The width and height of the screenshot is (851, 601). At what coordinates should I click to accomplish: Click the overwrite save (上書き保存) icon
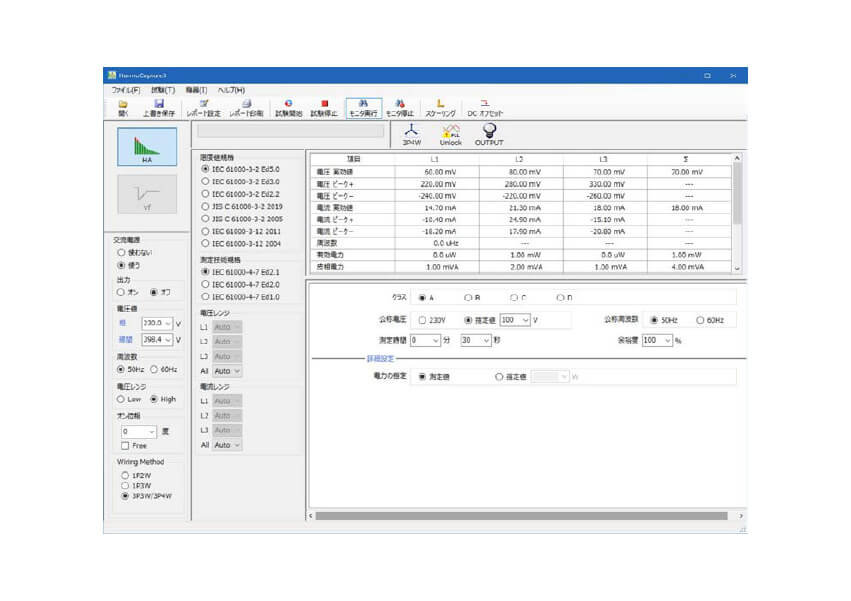click(158, 106)
